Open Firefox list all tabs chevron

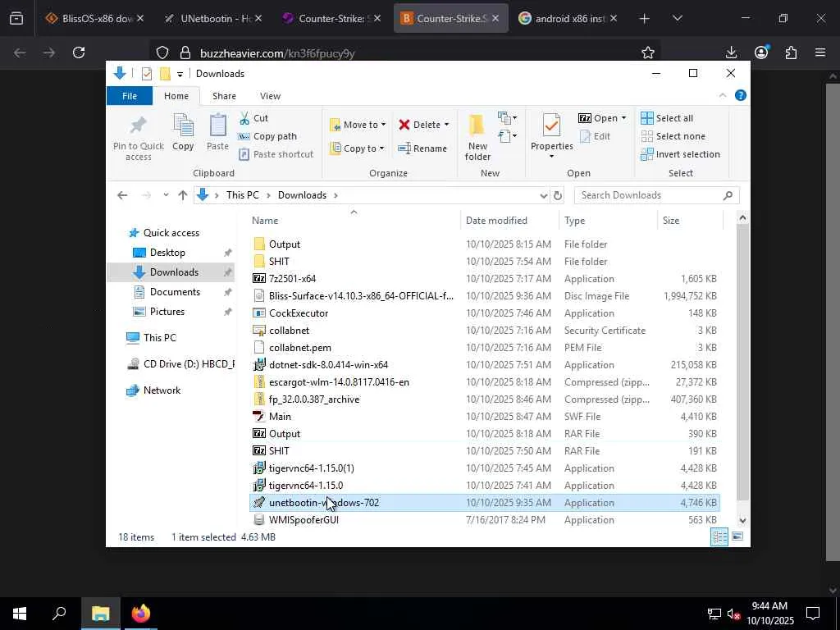677,18
